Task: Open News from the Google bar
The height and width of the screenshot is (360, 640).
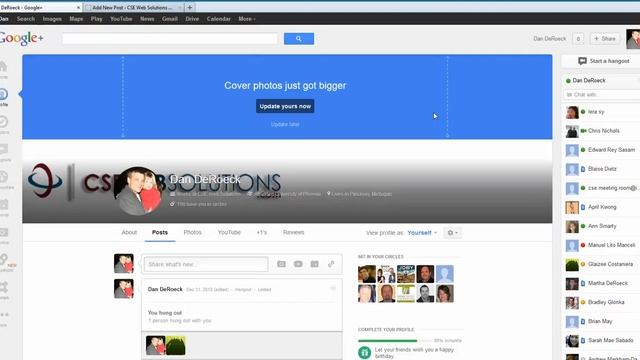Action: point(147,19)
